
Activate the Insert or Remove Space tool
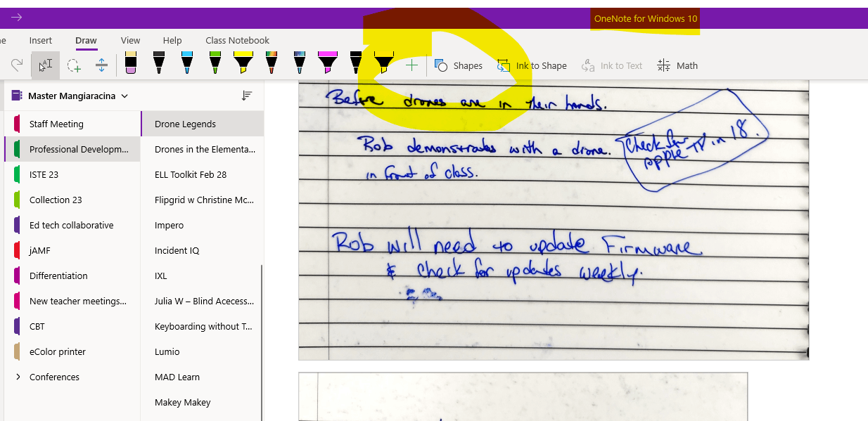click(101, 65)
